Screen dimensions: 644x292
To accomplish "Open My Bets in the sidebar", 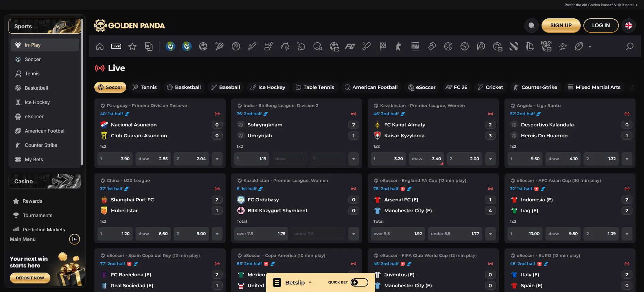I will coord(45,159).
